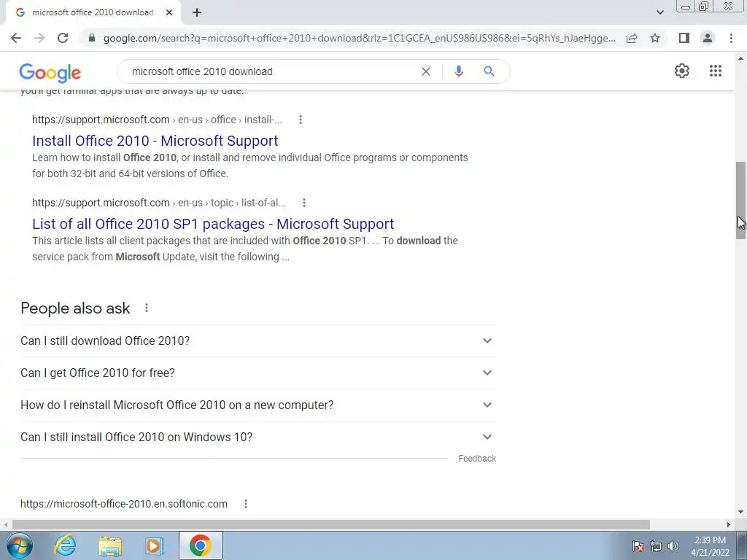Open Chrome three-dot menu
The image size is (747, 560).
click(731, 38)
